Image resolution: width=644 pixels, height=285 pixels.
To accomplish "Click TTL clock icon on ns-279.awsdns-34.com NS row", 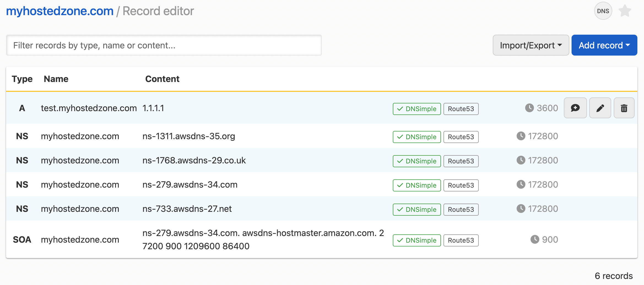I will click(x=521, y=184).
